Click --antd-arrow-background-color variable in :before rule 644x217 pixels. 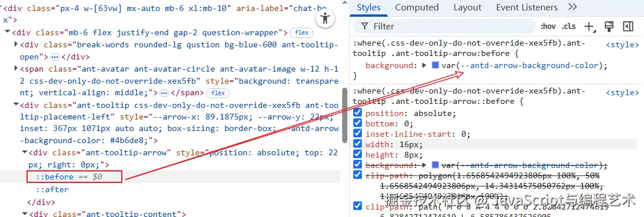click(530, 65)
